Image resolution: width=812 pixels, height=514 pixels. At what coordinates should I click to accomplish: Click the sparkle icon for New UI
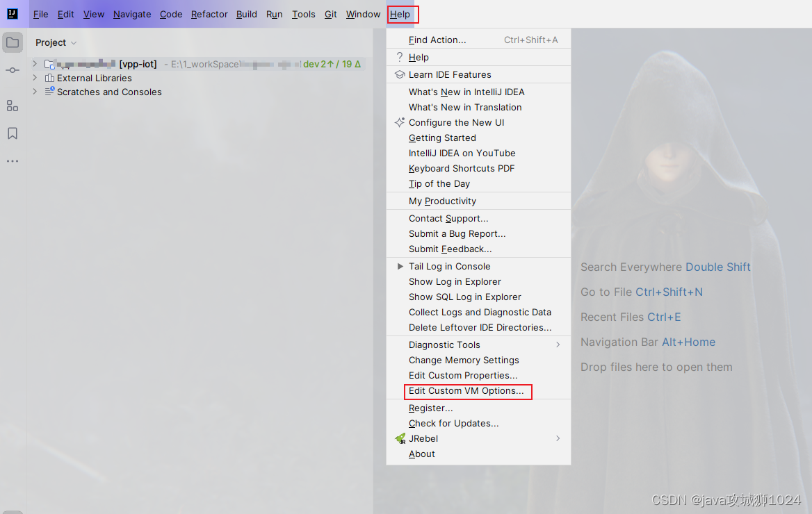pos(399,123)
